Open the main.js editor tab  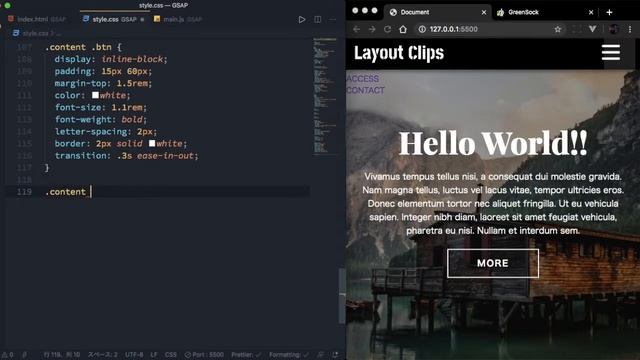click(x=178, y=19)
